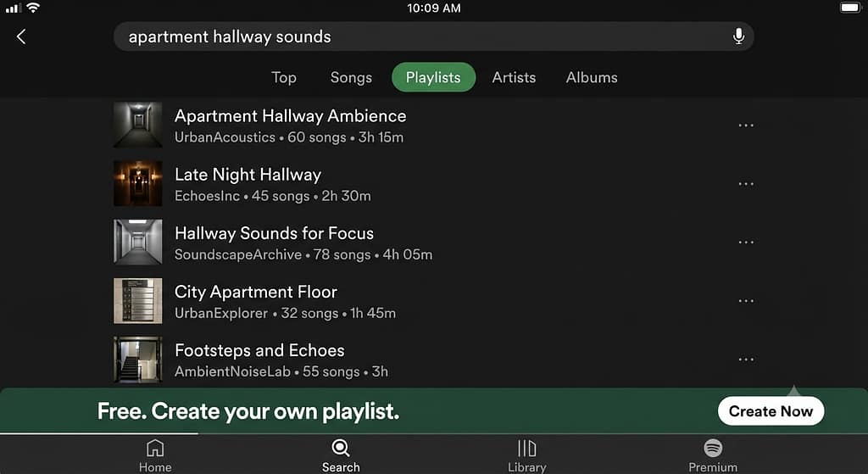
Task: Open more options for Hallway Sounds for Focus
Action: (746, 242)
